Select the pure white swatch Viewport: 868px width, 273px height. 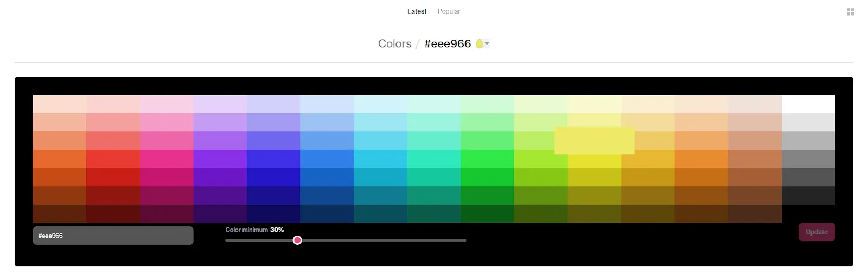[x=808, y=104]
